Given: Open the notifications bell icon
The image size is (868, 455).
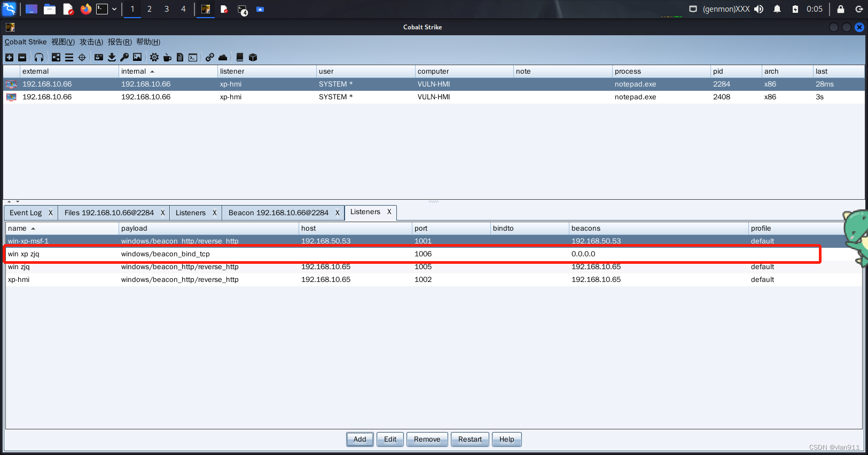Looking at the screenshot, I should coord(777,9).
